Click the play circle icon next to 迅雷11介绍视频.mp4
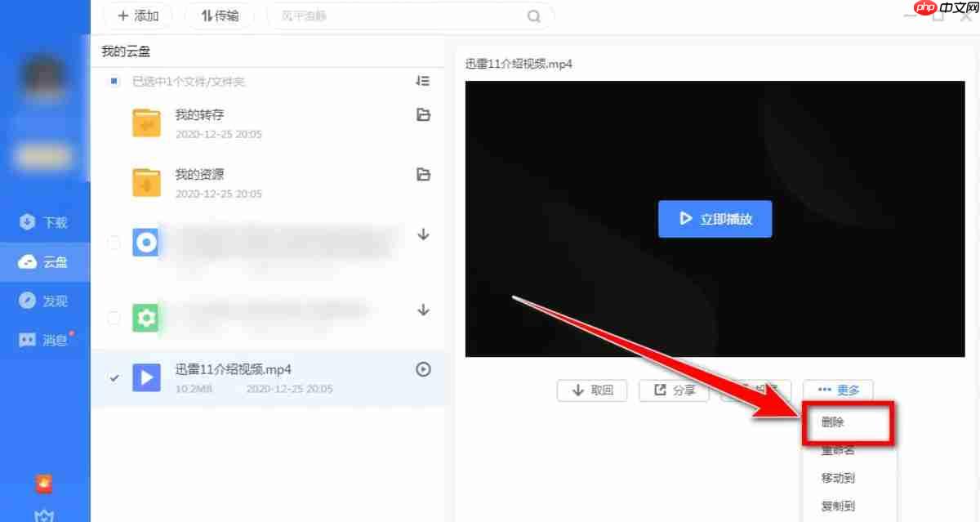The width and height of the screenshot is (980, 522). [x=423, y=369]
